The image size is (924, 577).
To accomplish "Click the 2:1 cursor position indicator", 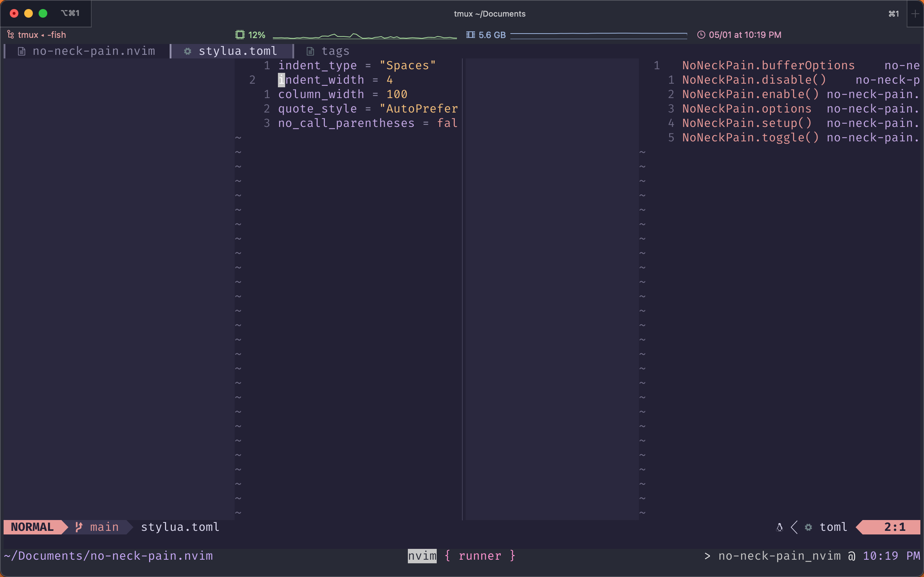I will (x=895, y=527).
